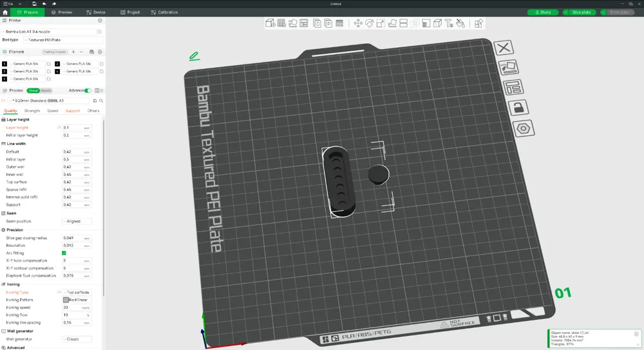
Task: Select the Text shape tool
Action: 449,23
